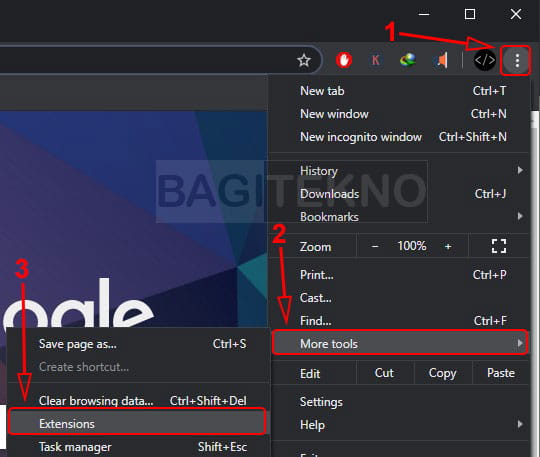540x457 pixels.
Task: Choose Clear browsing data... option
Action: tap(138, 401)
